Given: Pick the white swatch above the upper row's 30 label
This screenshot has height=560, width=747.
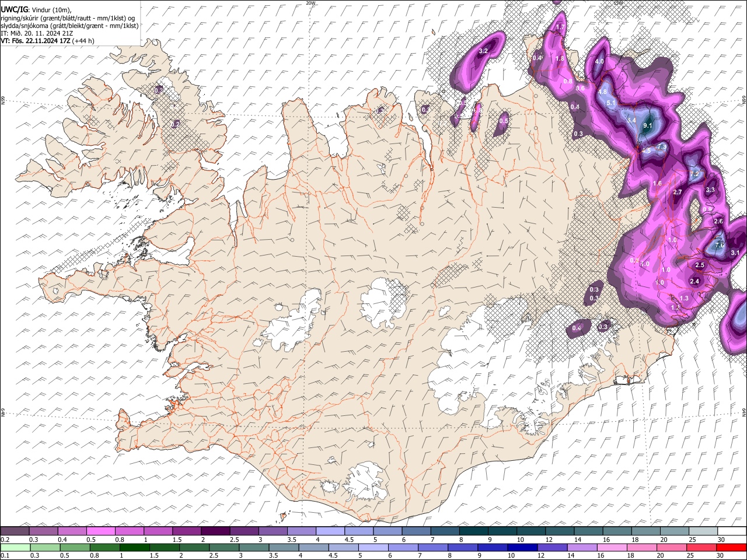Looking at the screenshot, I should tap(732, 531).
